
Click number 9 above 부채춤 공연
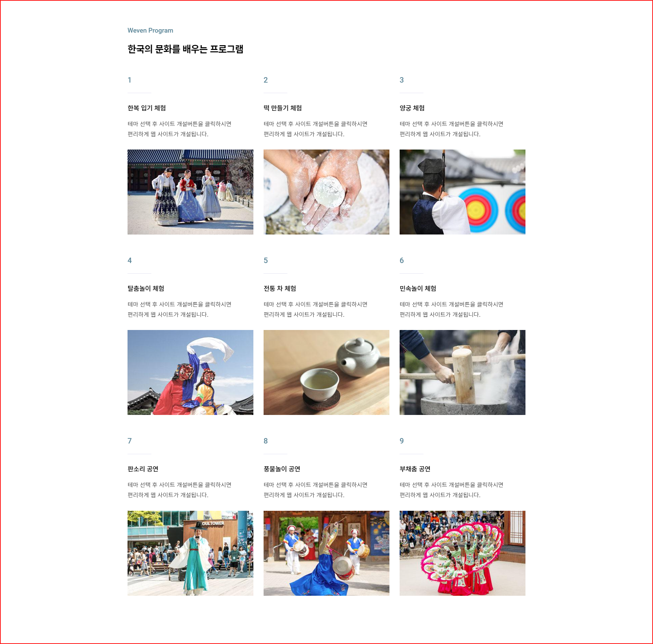pos(402,441)
